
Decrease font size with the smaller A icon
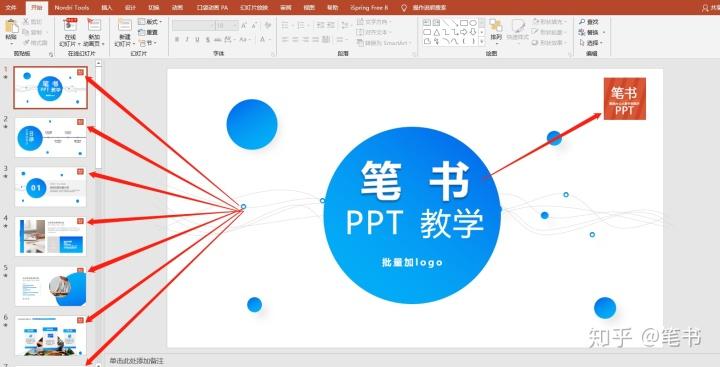[x=254, y=25]
